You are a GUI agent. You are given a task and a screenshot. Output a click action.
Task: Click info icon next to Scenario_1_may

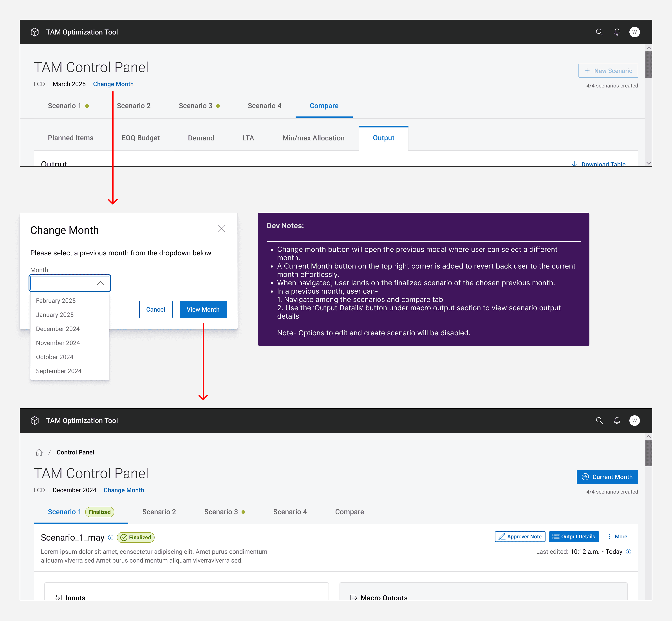[x=110, y=537]
